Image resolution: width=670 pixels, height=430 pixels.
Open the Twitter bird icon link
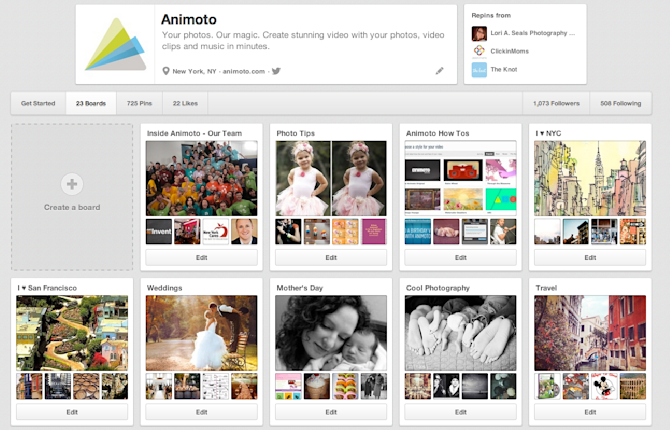(276, 71)
